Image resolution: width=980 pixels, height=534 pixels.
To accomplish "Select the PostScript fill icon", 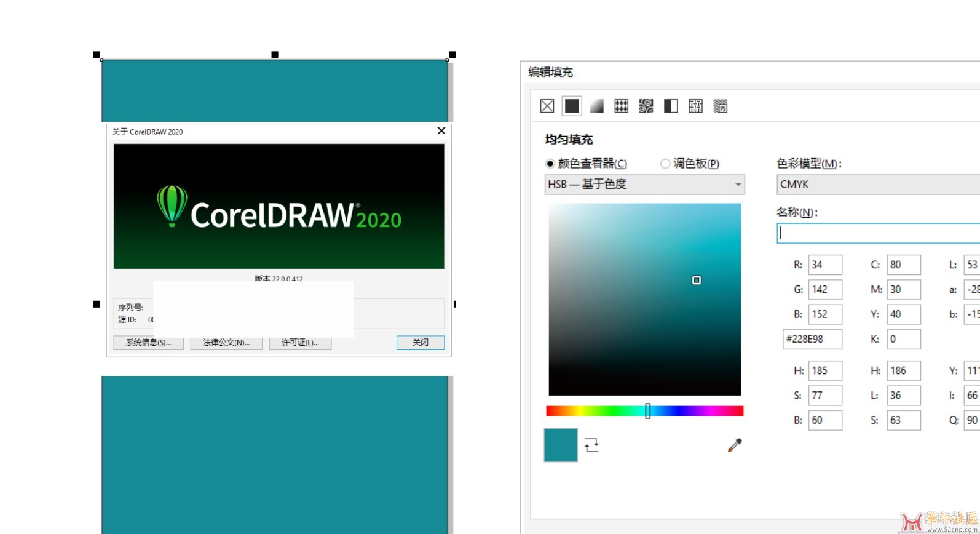I will [720, 106].
